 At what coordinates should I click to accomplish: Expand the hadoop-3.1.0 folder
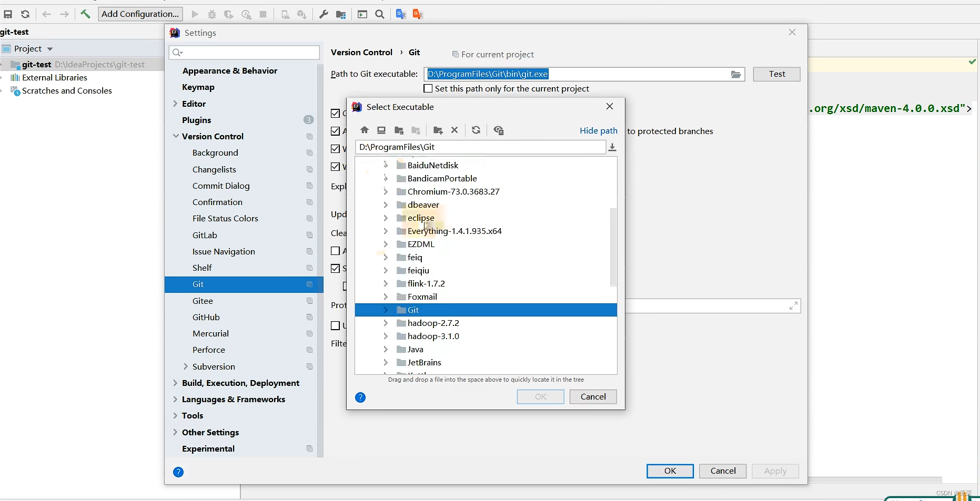tap(386, 336)
